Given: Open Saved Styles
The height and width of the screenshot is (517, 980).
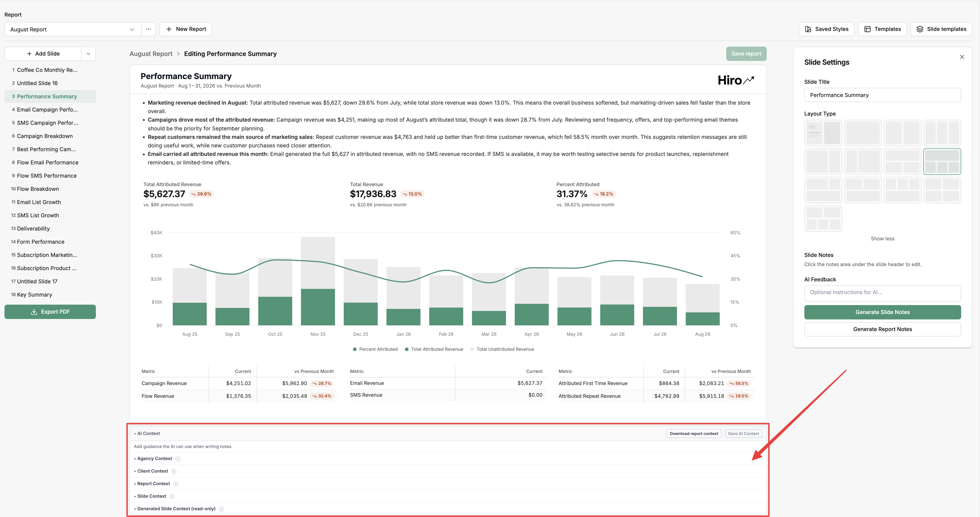Looking at the screenshot, I should [x=826, y=29].
